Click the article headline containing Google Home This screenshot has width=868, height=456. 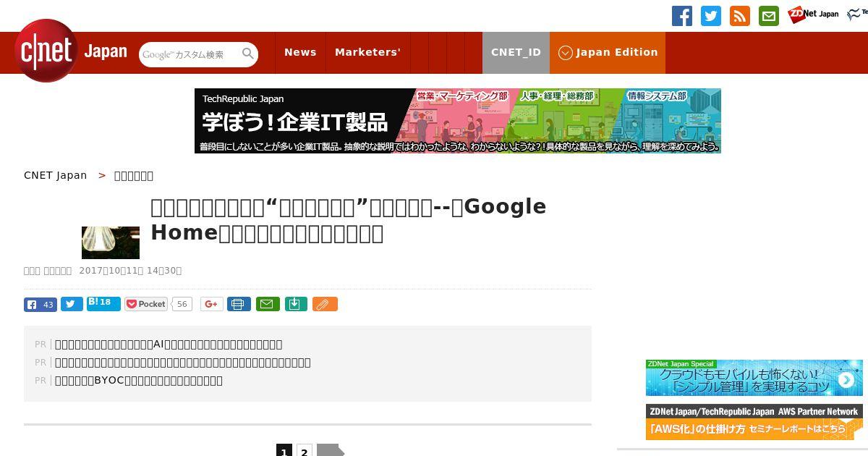click(349, 219)
